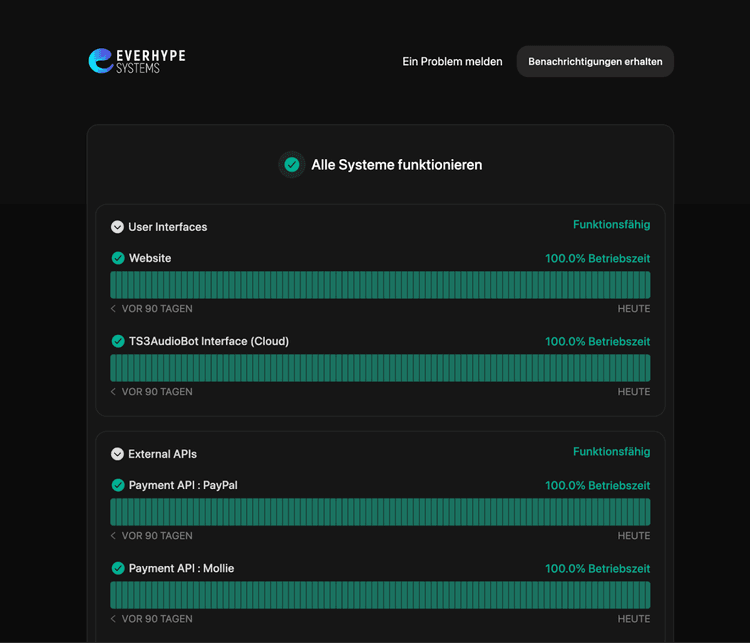
Task: Click the left arrow under the Website uptime bar
Action: (113, 309)
